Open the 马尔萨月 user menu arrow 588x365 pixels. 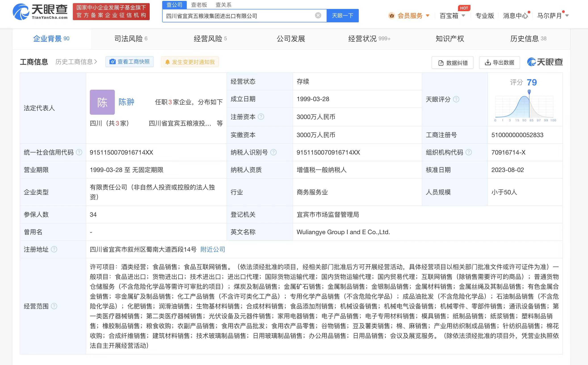coord(567,16)
